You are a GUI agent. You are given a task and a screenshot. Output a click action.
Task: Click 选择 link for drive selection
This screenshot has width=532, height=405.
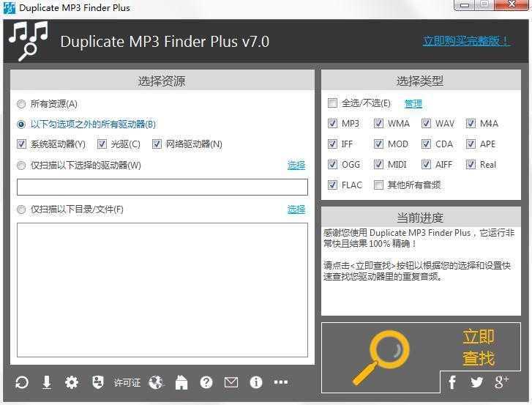coord(296,166)
